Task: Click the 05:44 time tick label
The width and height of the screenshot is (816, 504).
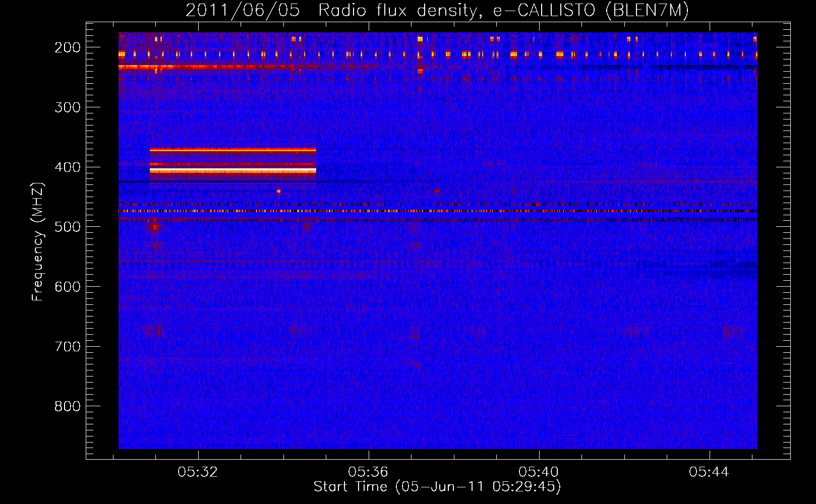Action: coord(709,472)
